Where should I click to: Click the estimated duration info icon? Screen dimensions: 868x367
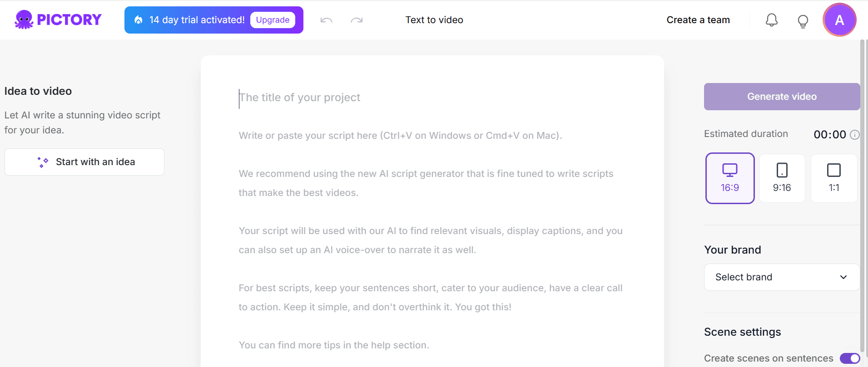tap(854, 135)
